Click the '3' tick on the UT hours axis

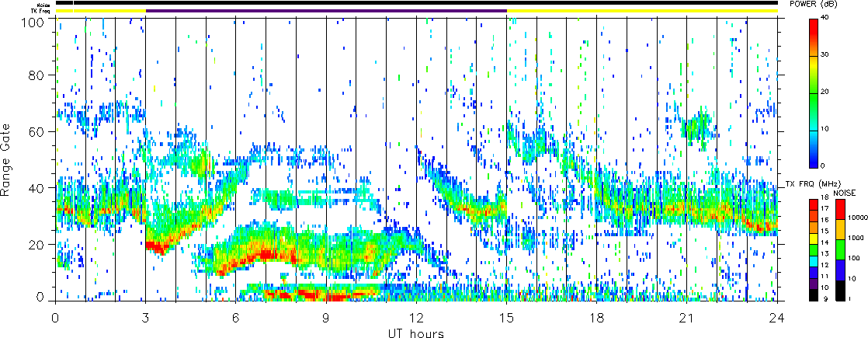pos(146,318)
